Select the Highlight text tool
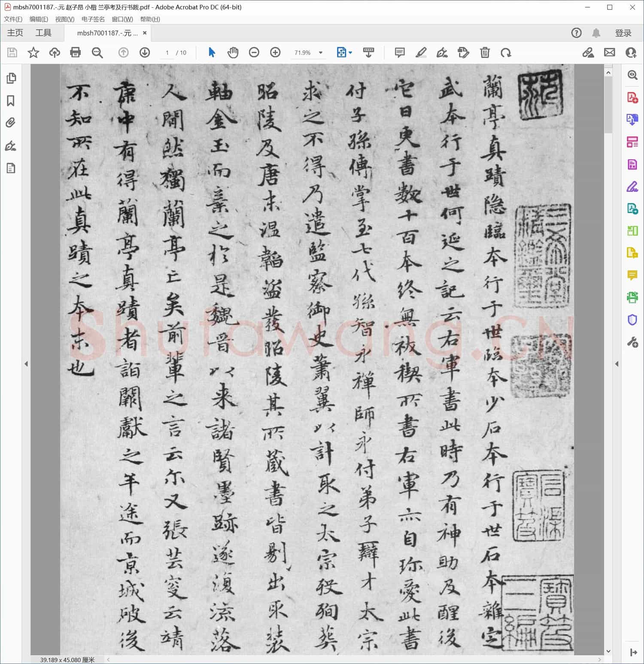644x664 pixels. 421,52
